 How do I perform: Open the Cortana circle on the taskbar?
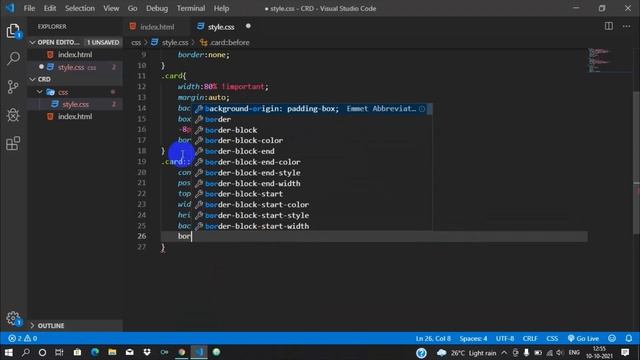point(42,352)
